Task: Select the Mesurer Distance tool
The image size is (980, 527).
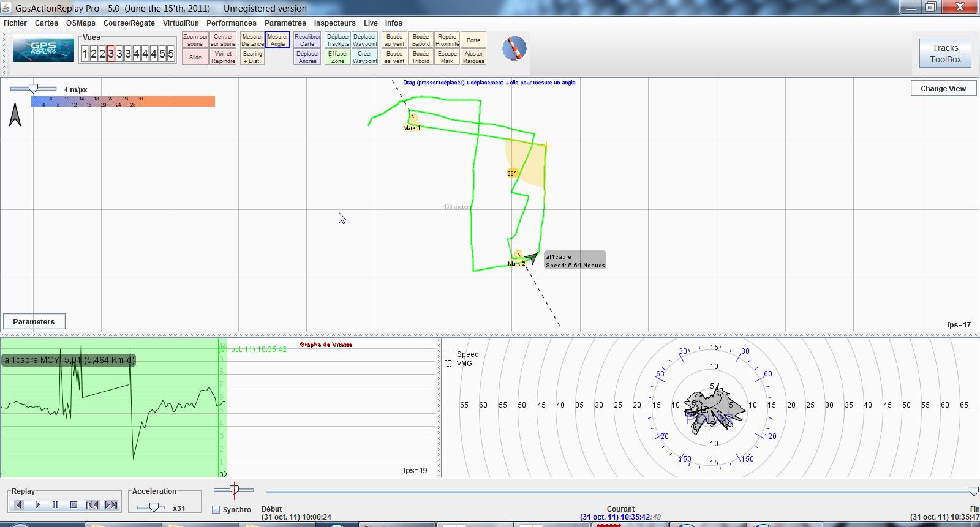Action: [x=252, y=40]
